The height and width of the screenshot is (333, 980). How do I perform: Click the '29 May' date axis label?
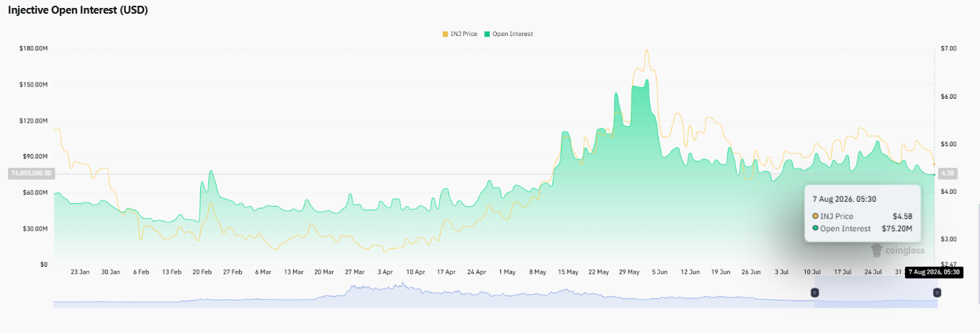pyautogui.click(x=629, y=272)
